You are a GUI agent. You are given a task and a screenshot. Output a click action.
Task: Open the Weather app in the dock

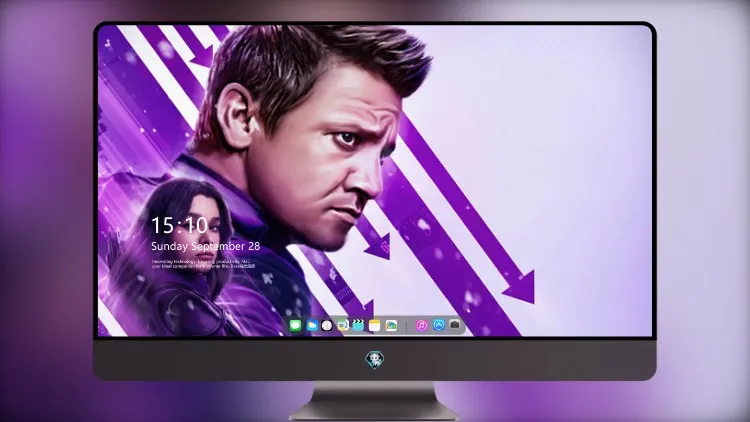coord(312,326)
